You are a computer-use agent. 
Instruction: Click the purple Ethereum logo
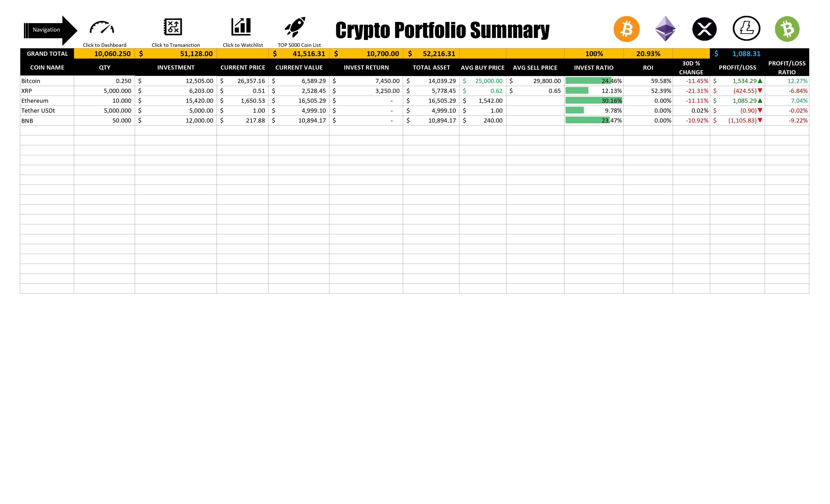(x=665, y=29)
